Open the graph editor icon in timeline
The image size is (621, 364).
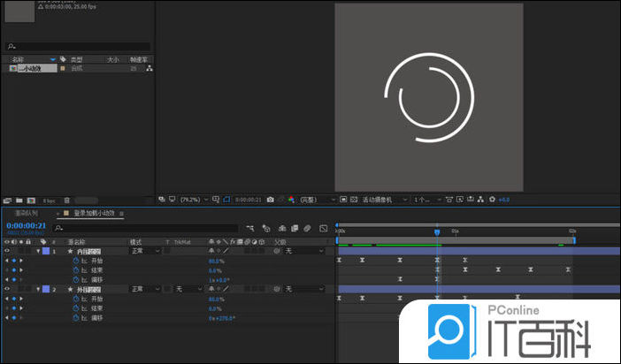(x=323, y=228)
